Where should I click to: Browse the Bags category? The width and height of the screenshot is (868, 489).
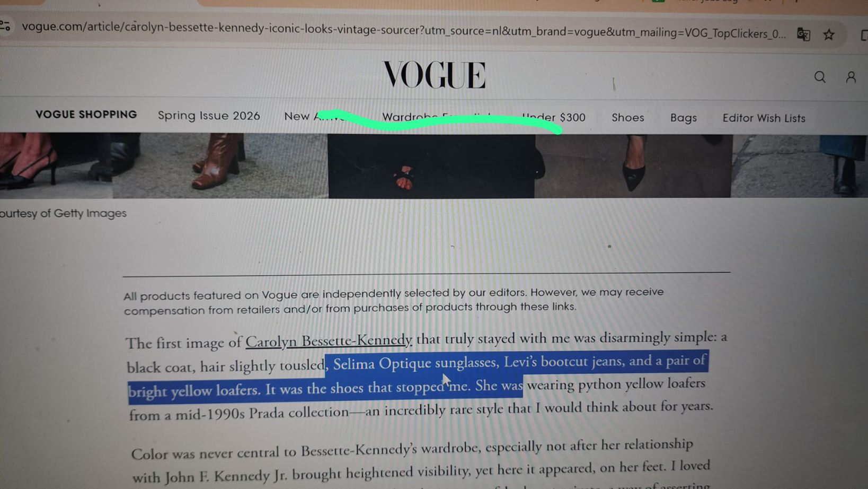684,118
